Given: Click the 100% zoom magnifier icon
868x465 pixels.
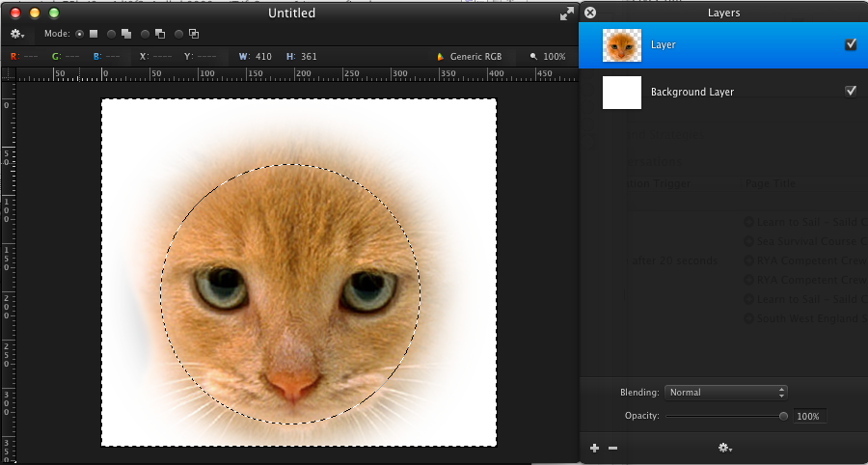Looking at the screenshot, I should coord(532,57).
